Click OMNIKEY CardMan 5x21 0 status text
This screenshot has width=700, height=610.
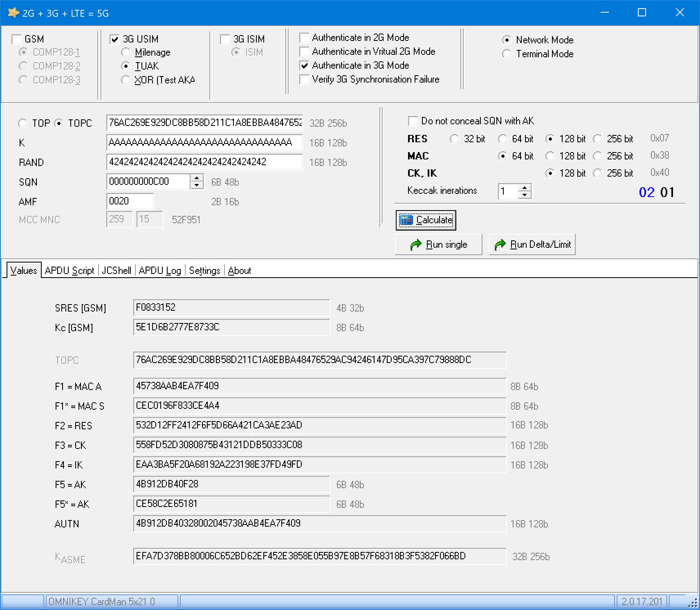[102, 601]
